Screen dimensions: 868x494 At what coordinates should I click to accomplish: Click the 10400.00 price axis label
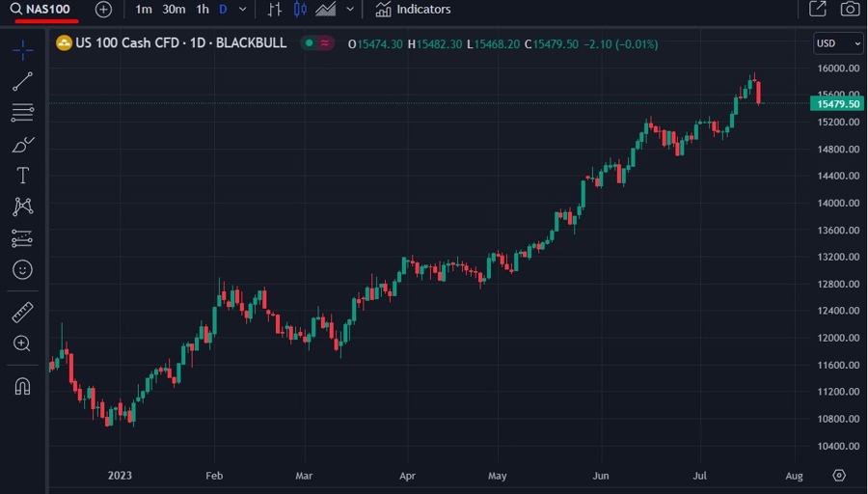[x=838, y=445]
